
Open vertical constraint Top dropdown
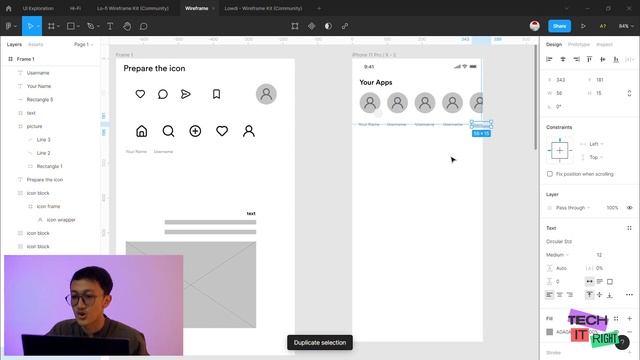[596, 157]
